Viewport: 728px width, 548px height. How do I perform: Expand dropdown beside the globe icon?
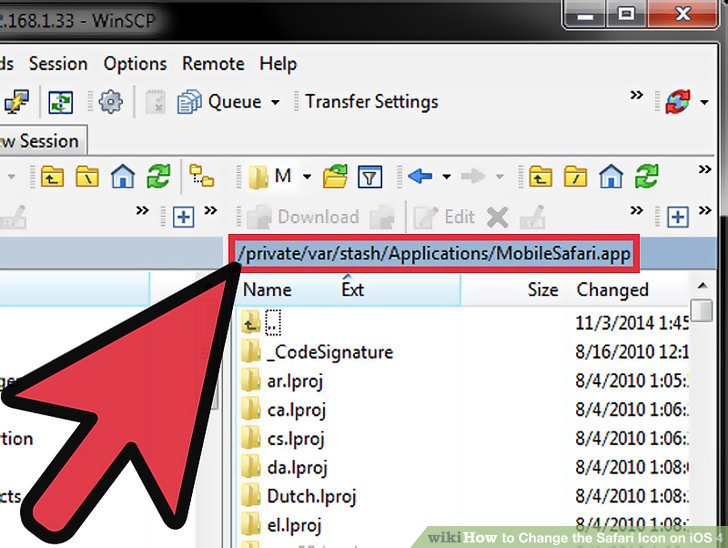704,102
